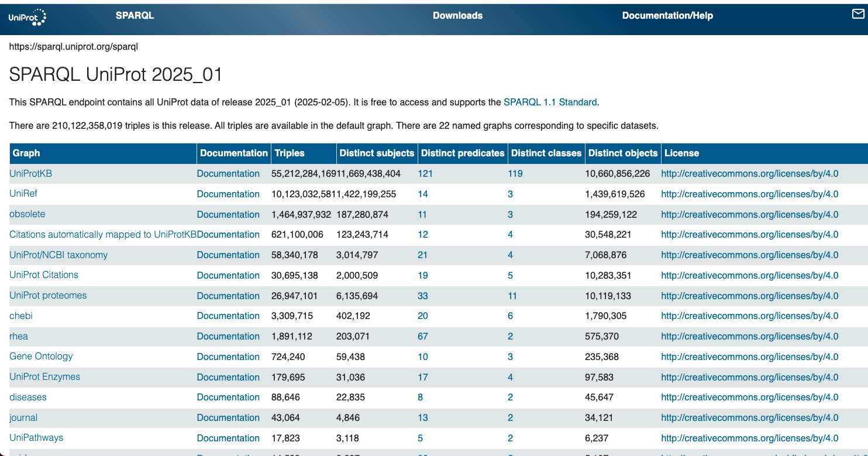Open the obsolete graph link
This screenshot has width=868, height=456.
click(27, 214)
